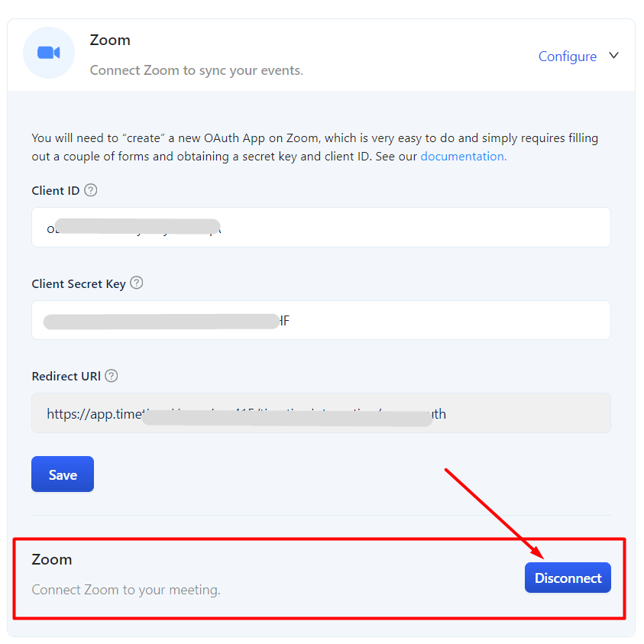Open the documentation link
Screen dimensions: 644x644
[463, 157]
